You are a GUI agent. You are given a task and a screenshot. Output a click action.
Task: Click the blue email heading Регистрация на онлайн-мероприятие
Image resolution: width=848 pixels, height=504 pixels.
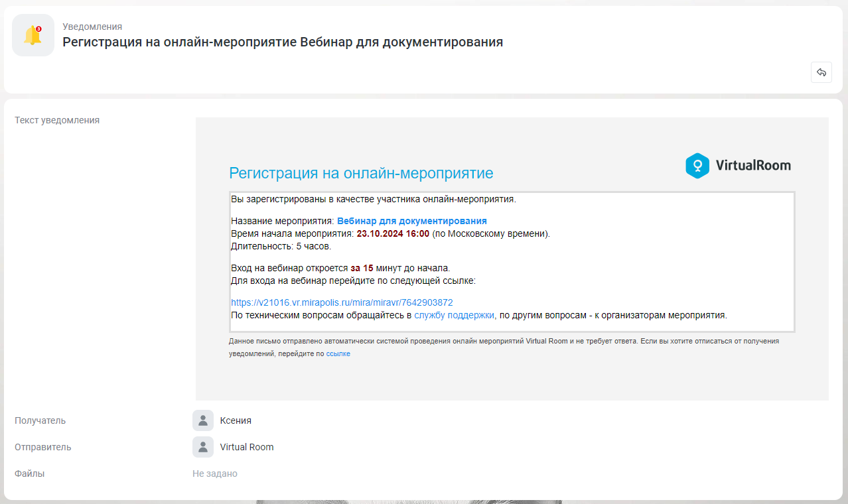pos(361,173)
